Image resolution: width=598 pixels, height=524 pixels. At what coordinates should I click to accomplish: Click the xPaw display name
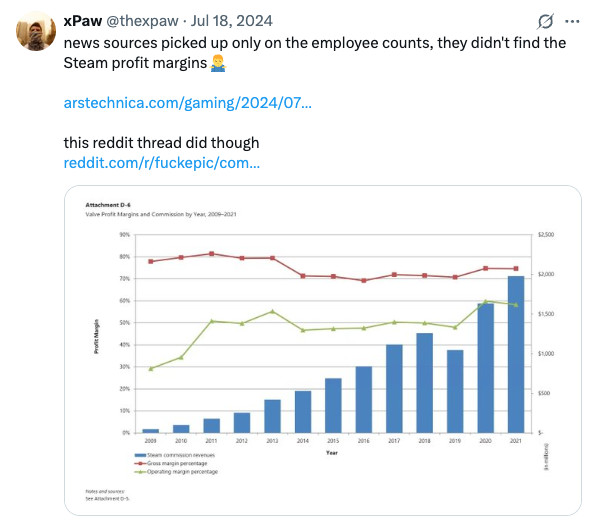coord(82,21)
